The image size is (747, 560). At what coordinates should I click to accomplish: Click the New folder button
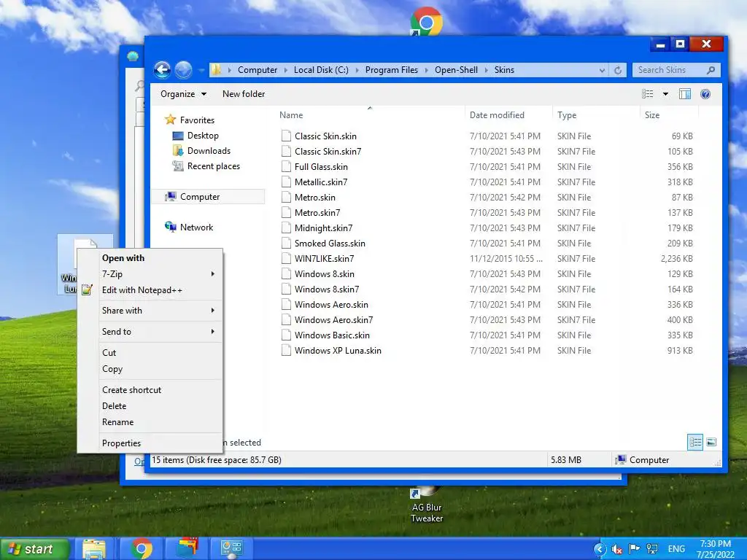(x=244, y=94)
